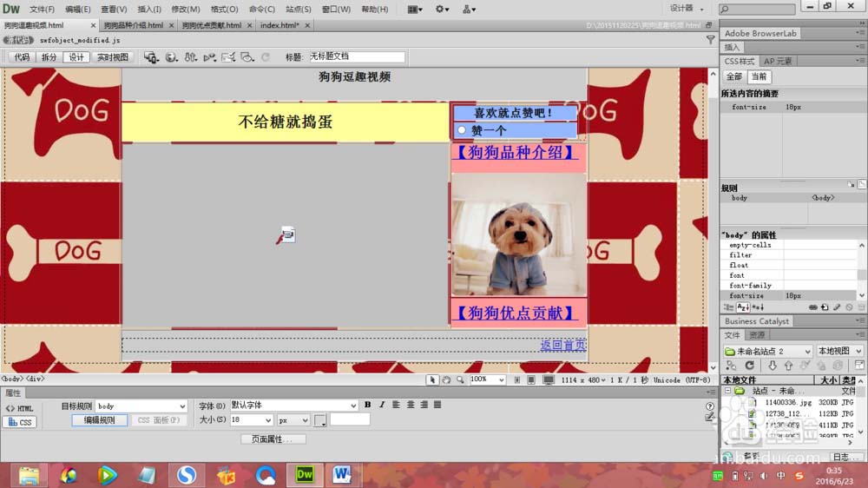The width and height of the screenshot is (868, 488).
Task: Click 【狗狗品种介绍】 link in the page
Action: 516,152
